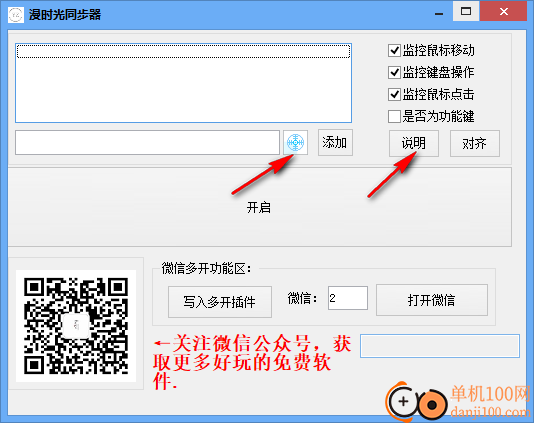Click the window list box at top
534x423 pixels.
pos(184,83)
